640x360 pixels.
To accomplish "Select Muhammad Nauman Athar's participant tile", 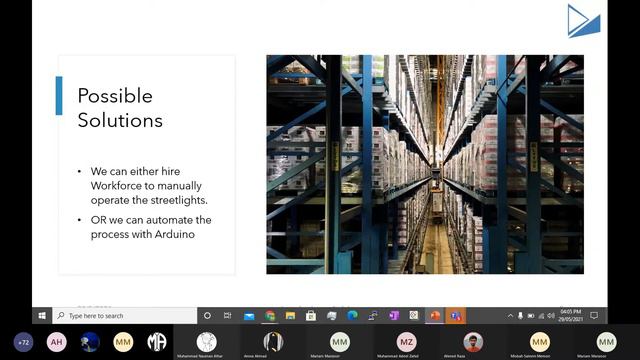I will tap(207, 342).
